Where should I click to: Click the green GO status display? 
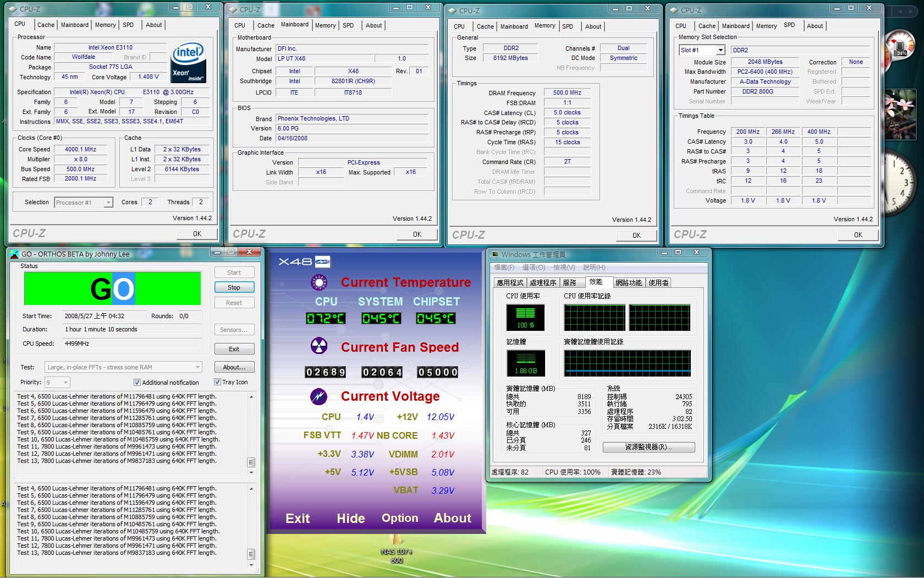click(x=112, y=288)
